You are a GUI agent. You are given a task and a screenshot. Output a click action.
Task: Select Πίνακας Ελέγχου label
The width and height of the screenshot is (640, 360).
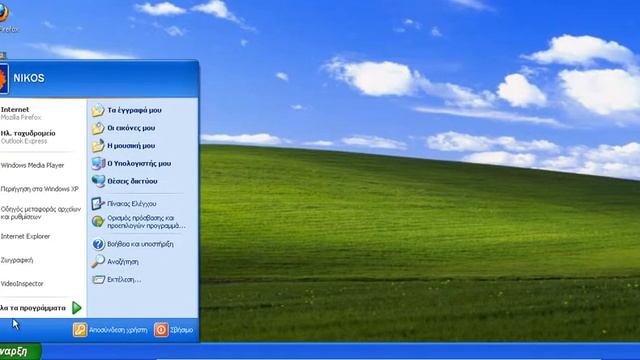click(131, 203)
